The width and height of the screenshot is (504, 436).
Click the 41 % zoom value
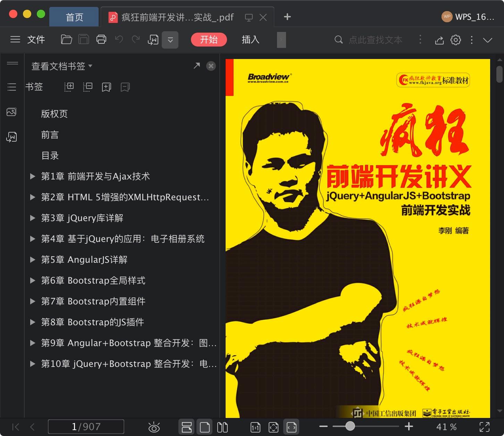pos(446,427)
